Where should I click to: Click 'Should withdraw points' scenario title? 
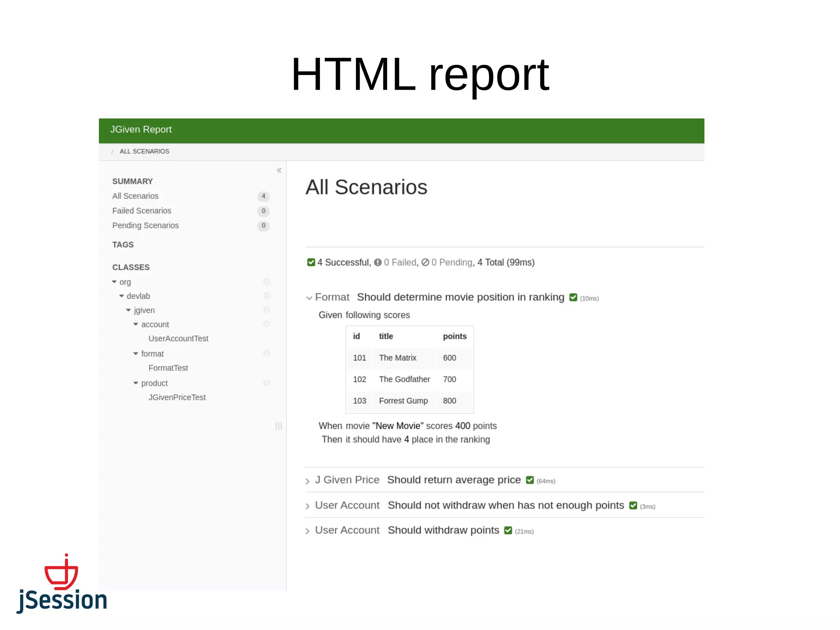[443, 530]
